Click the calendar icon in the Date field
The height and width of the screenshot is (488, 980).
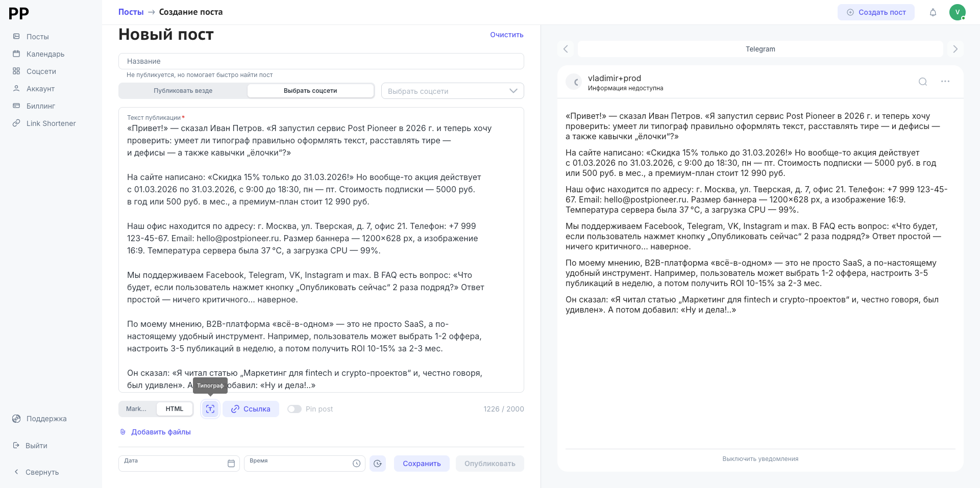231,464
